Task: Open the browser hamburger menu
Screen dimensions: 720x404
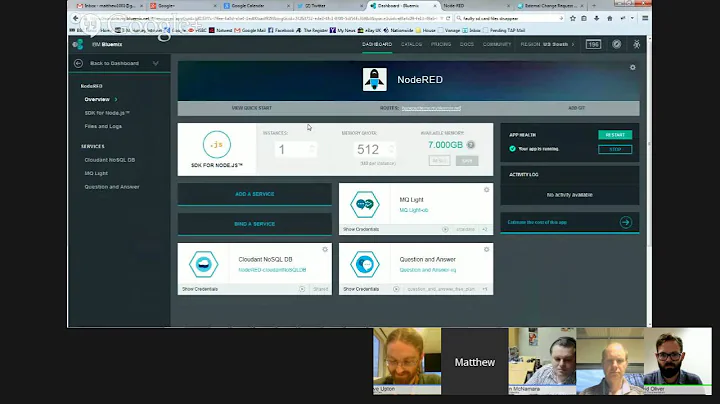Action: click(645, 18)
